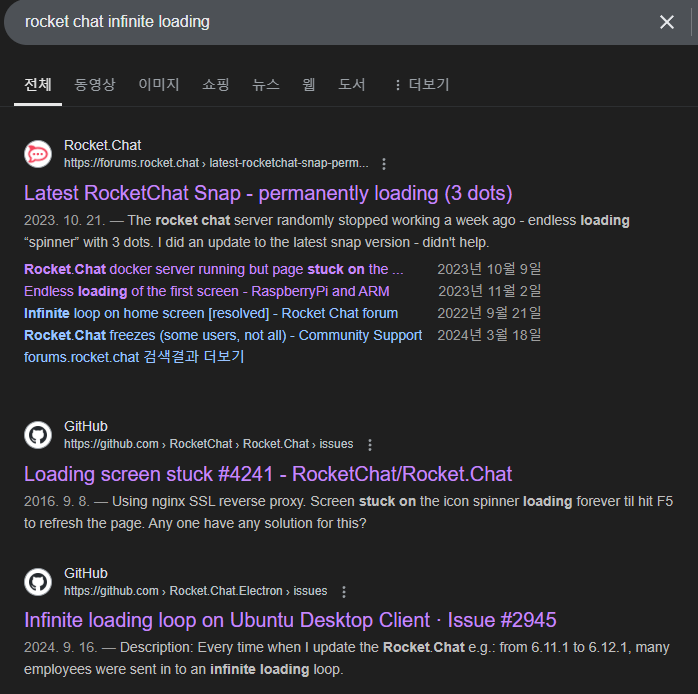Click GitHub favicon of Rocket.Chat.Electron result
The width and height of the screenshot is (698, 694).
click(38, 582)
